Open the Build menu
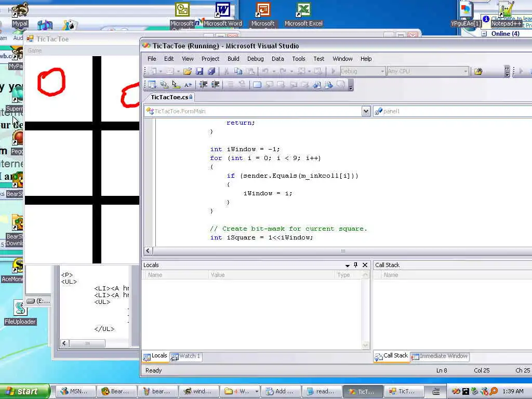The height and width of the screenshot is (399, 532). coord(233,59)
